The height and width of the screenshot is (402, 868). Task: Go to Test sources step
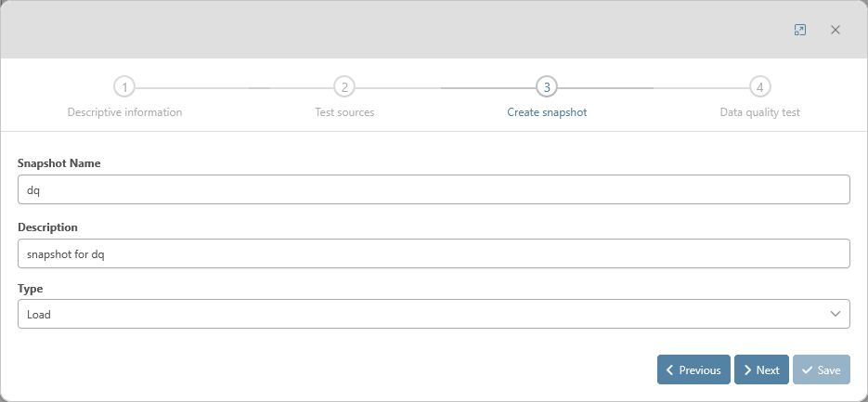(x=344, y=112)
